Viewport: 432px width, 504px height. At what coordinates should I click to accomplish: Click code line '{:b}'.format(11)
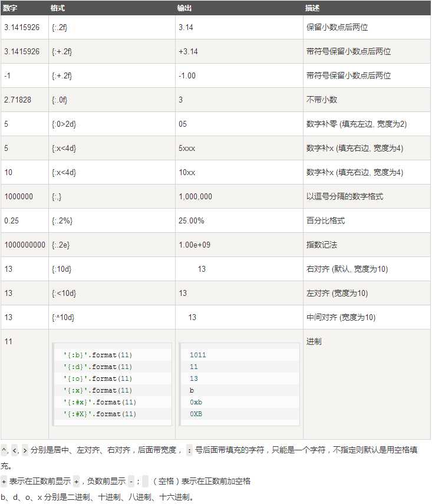click(x=98, y=355)
